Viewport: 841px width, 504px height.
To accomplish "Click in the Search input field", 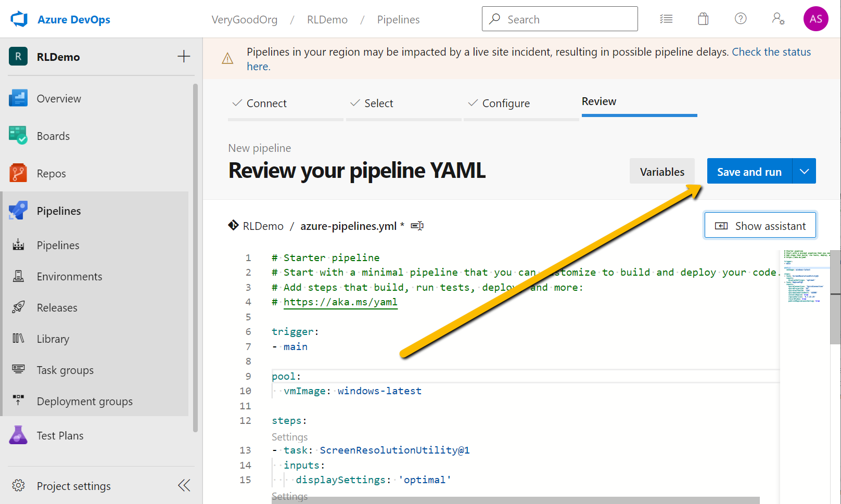I will coord(560,19).
